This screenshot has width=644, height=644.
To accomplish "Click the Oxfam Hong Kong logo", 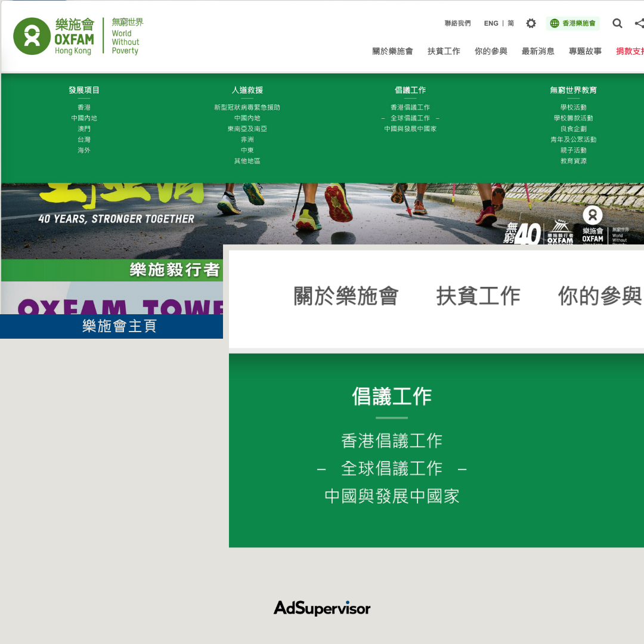I will click(x=78, y=36).
